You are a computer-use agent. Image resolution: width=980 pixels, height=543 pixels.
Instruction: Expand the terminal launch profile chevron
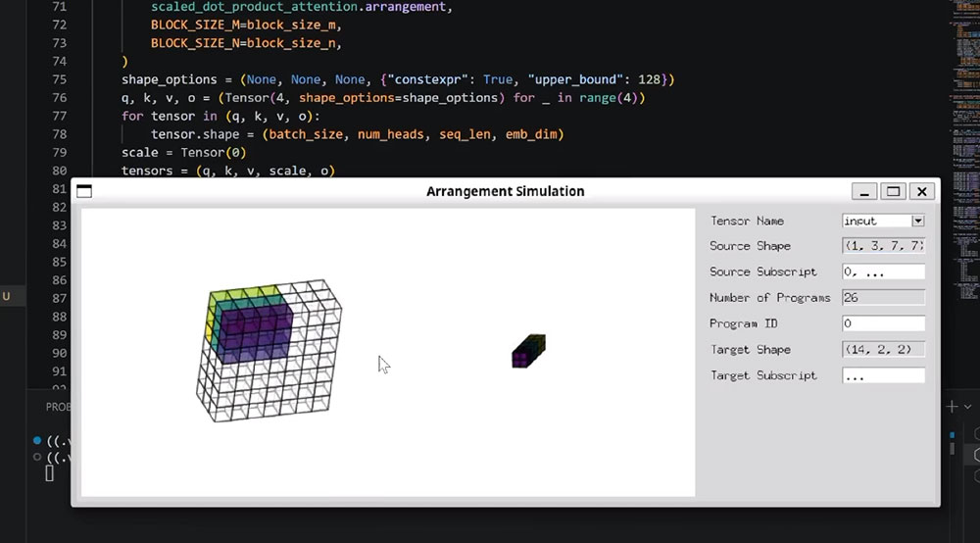967,407
